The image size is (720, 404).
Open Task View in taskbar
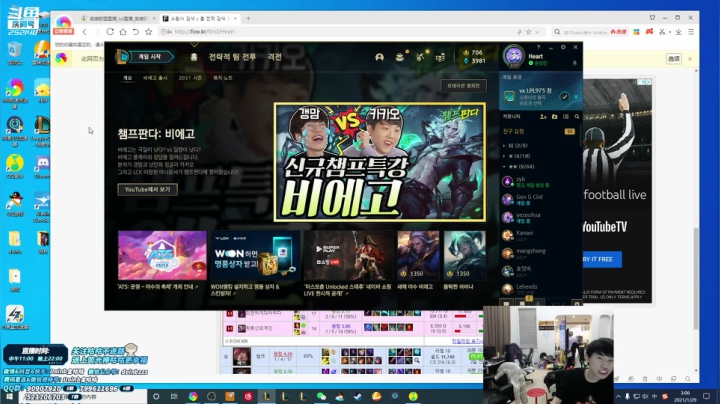click(x=174, y=396)
